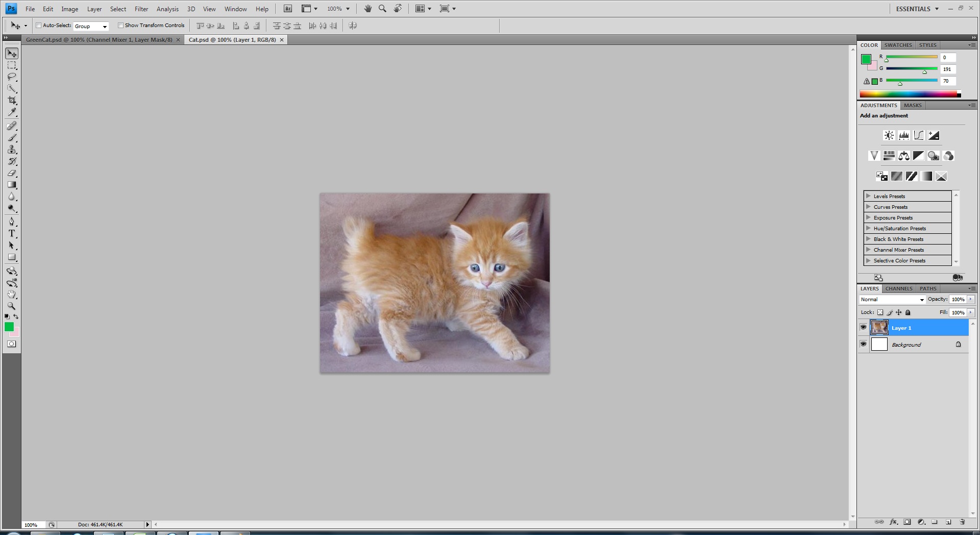This screenshot has width=980, height=535.
Task: Select the Healing Brush tool
Action: coord(12,126)
